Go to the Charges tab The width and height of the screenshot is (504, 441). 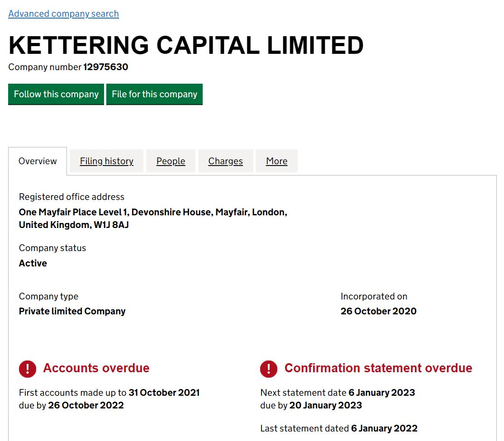(225, 161)
